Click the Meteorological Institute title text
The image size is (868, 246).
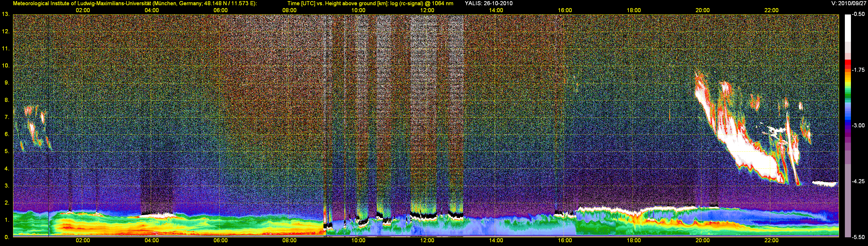coord(135,3)
